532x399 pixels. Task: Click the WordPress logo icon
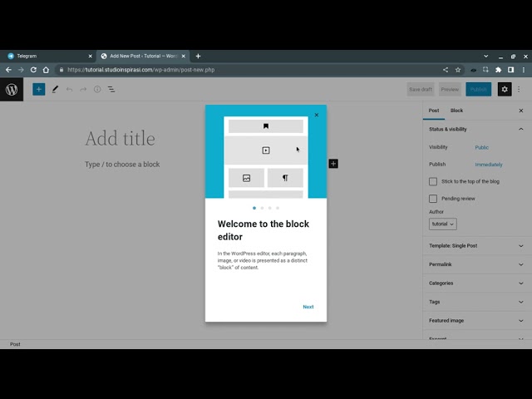tap(12, 89)
